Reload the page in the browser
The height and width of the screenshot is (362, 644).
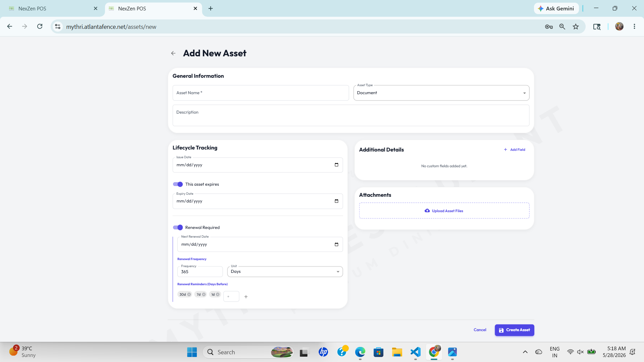[x=40, y=26]
